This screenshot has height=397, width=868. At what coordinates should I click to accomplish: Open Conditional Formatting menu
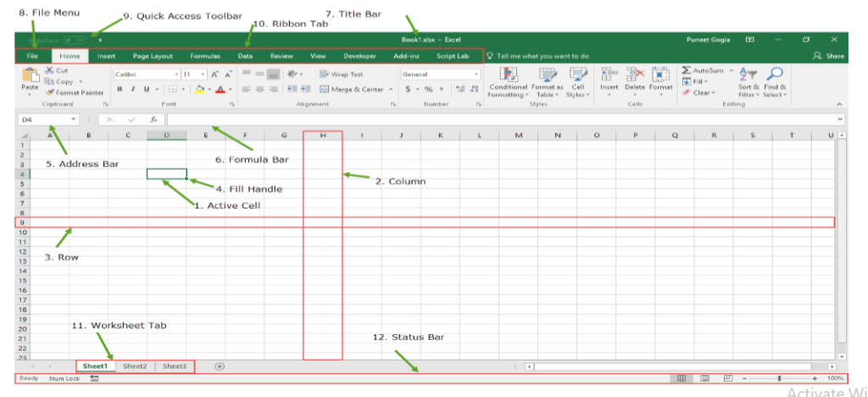(x=509, y=82)
